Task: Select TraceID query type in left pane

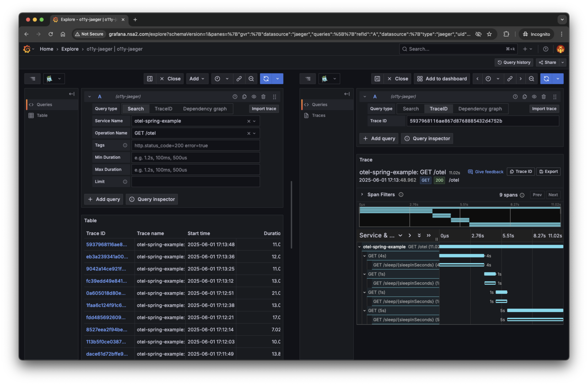Action: [x=163, y=109]
